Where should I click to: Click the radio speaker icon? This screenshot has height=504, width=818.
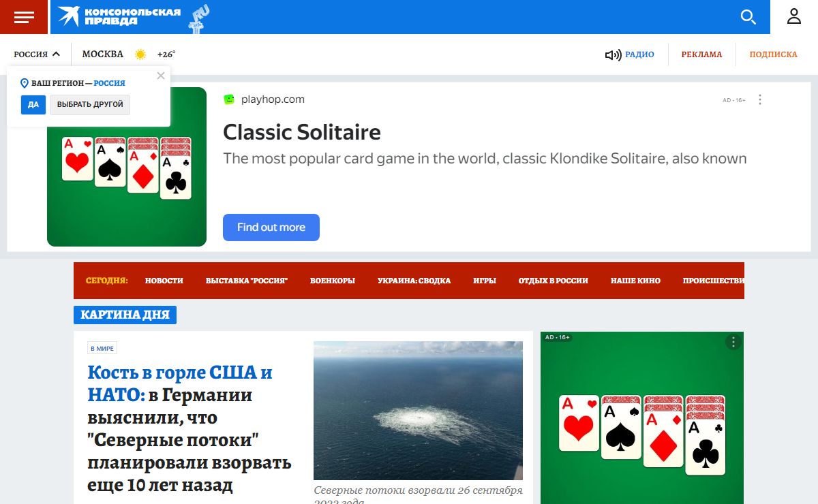click(x=613, y=54)
